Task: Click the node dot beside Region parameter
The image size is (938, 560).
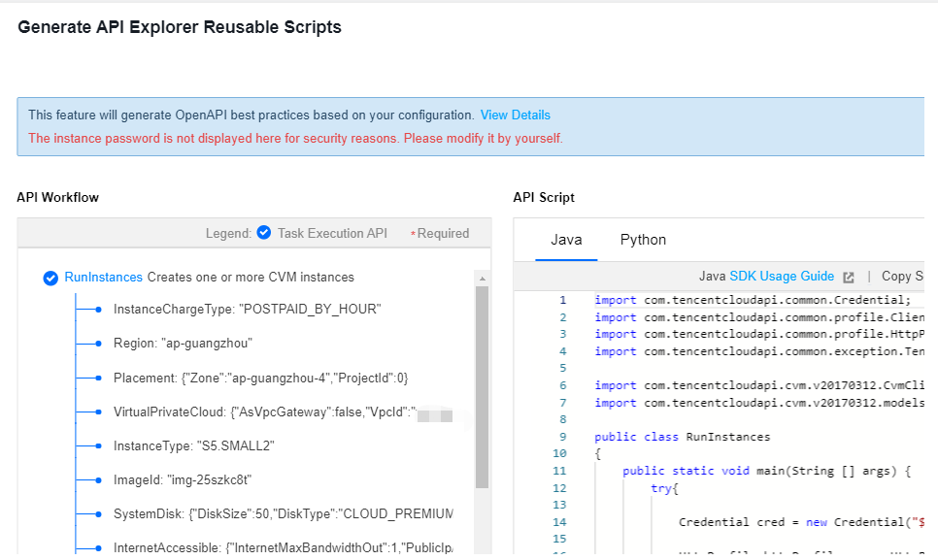Action: pyautogui.click(x=98, y=344)
